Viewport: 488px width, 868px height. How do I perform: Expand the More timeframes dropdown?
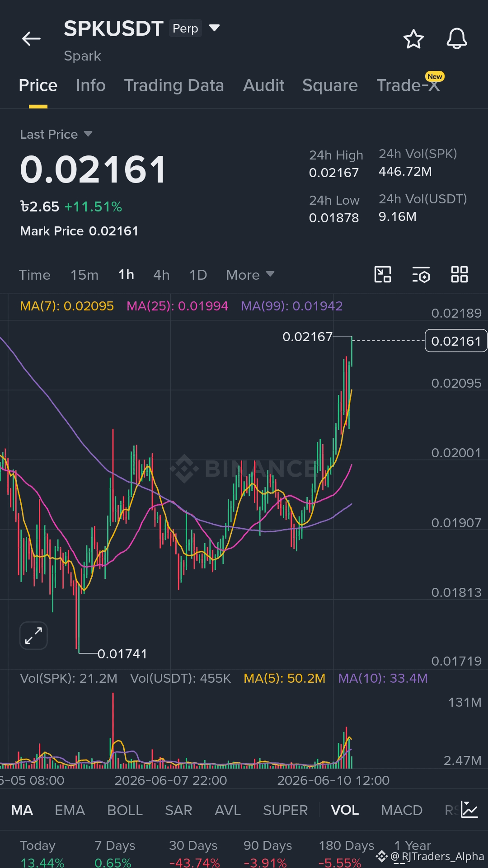coord(250,275)
